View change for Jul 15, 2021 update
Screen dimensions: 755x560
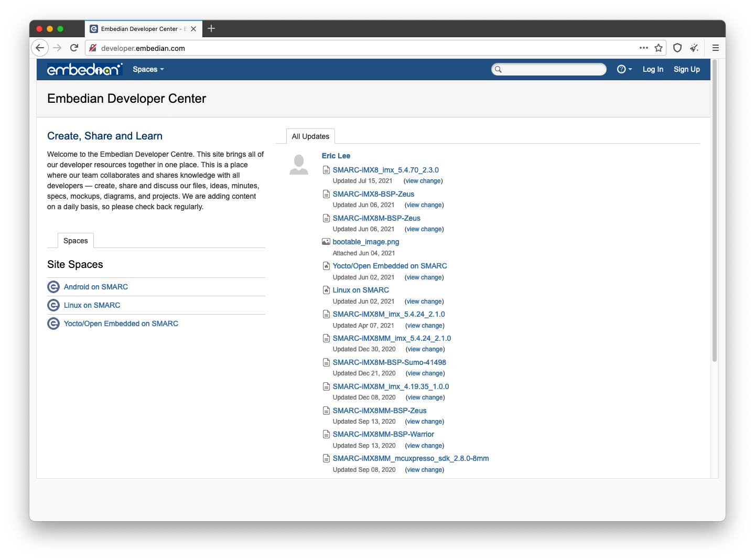(423, 181)
